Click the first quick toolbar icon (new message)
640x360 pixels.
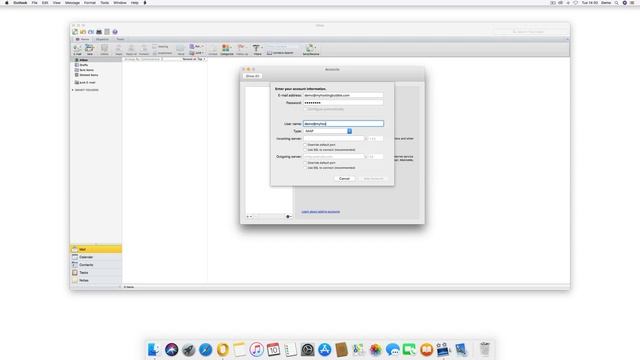(75, 32)
